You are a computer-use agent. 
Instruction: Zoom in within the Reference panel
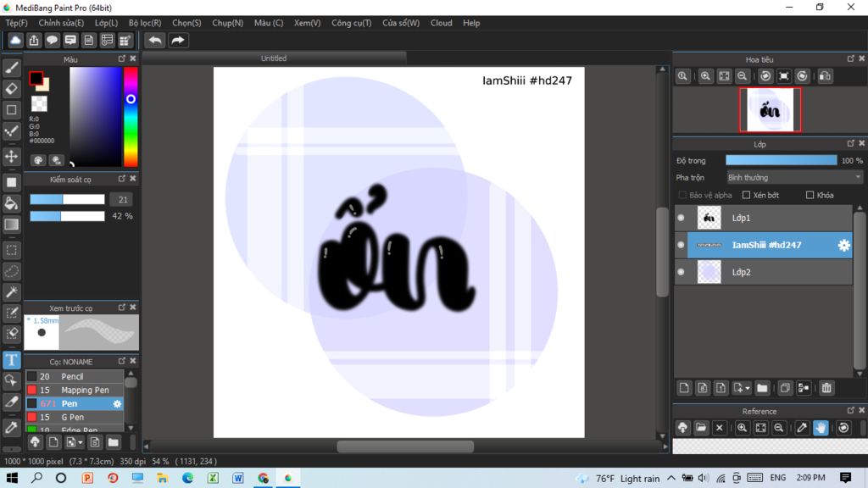point(742,428)
